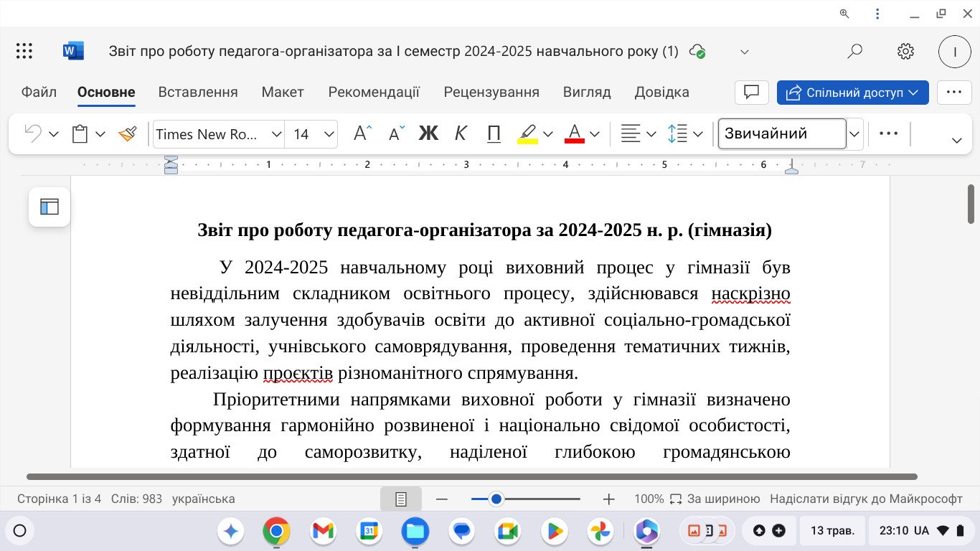The image size is (980, 551).
Task: Click the line spacing icon
Action: click(677, 133)
